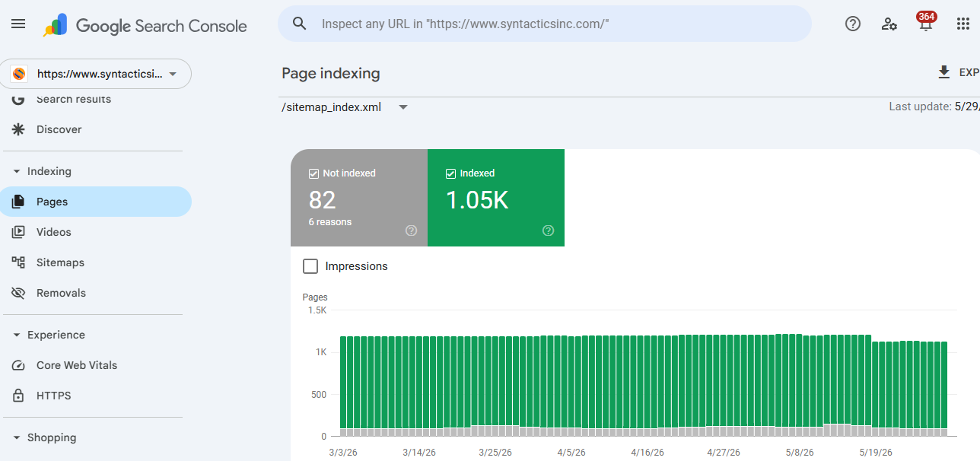
Task: Collapse the Indexing section
Action: point(17,171)
